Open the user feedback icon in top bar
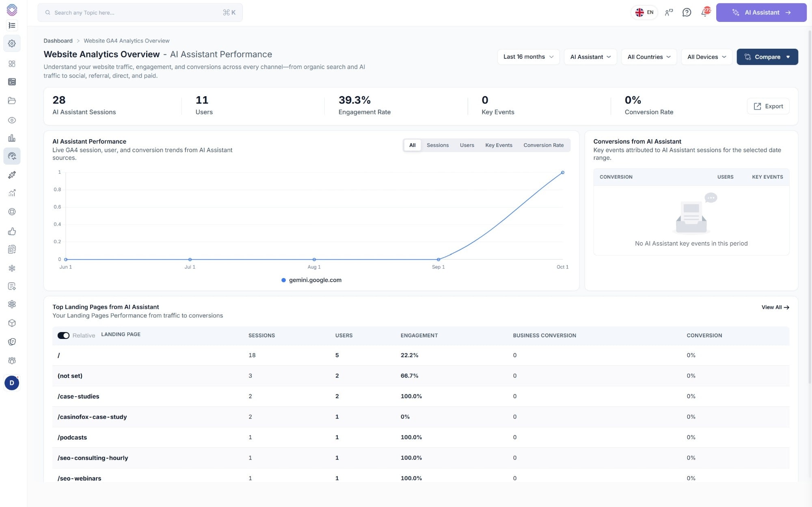812x507 pixels. point(669,13)
